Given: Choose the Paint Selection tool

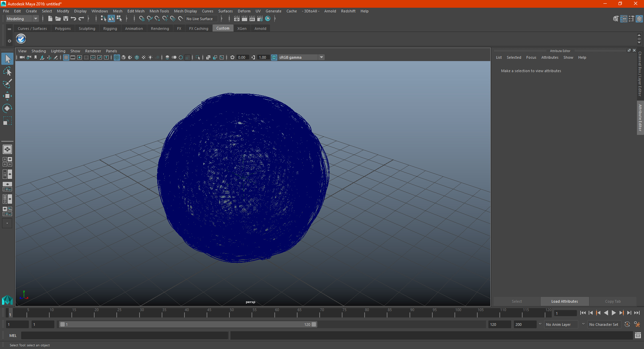Looking at the screenshot, I should [7, 84].
